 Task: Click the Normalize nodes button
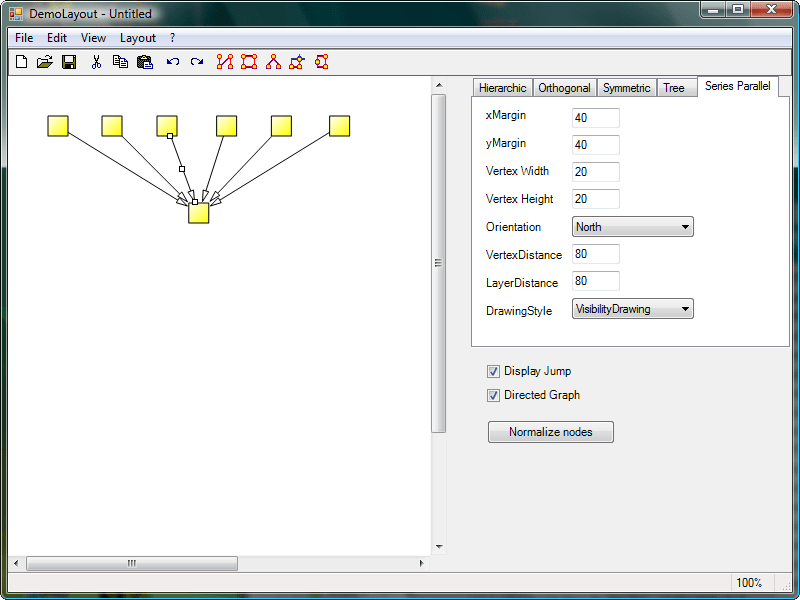(x=551, y=432)
